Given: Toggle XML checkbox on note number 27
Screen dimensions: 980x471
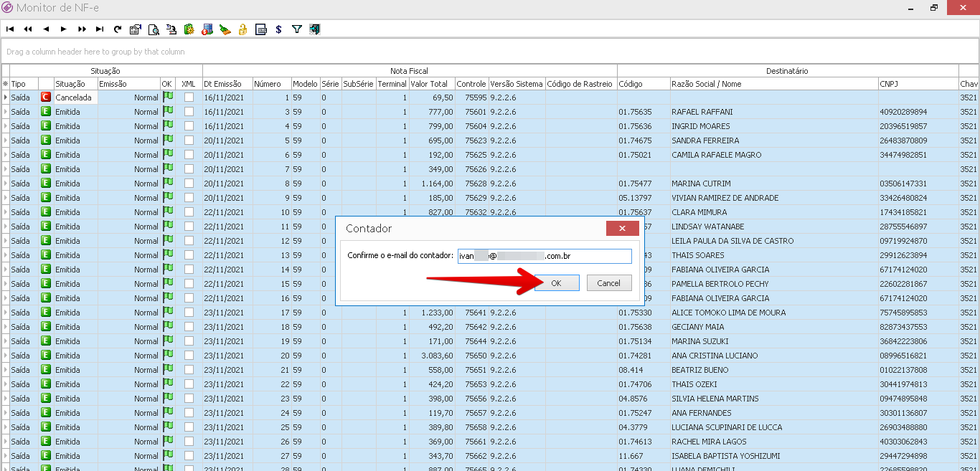Looking at the screenshot, I should pyautogui.click(x=189, y=456).
